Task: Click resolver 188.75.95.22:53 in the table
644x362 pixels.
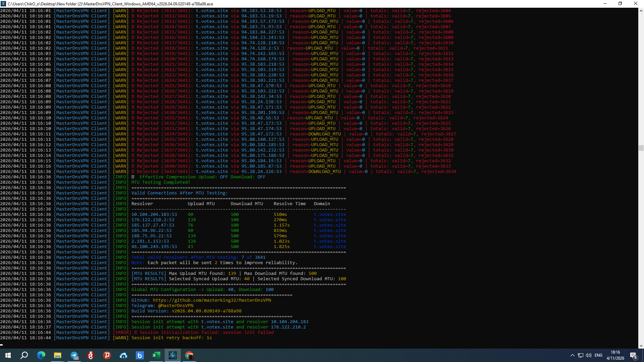Action: (x=151, y=236)
